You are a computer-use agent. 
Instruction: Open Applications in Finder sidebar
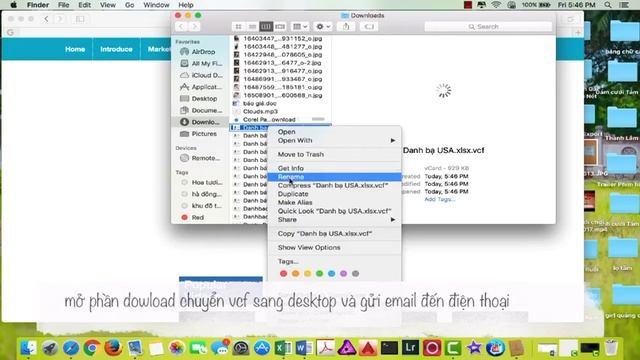[x=201, y=87]
